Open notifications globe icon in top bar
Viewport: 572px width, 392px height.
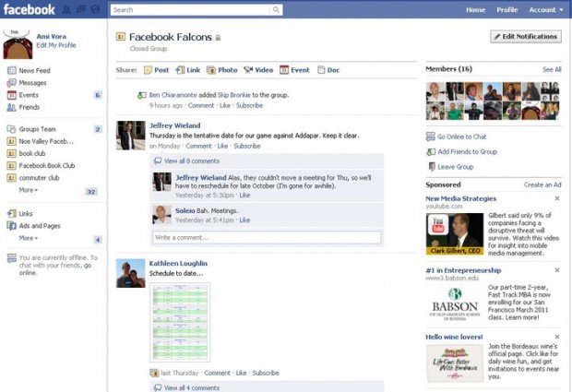click(x=95, y=10)
